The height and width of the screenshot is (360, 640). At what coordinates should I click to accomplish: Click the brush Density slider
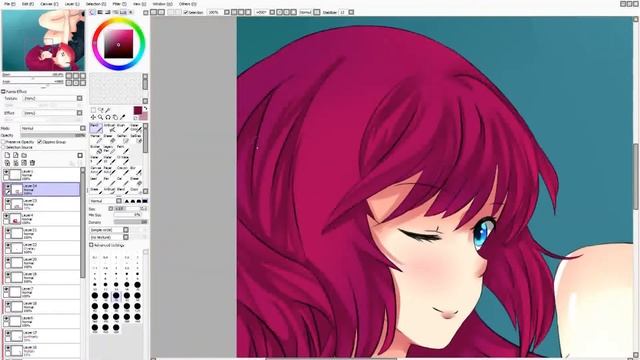pos(131,222)
